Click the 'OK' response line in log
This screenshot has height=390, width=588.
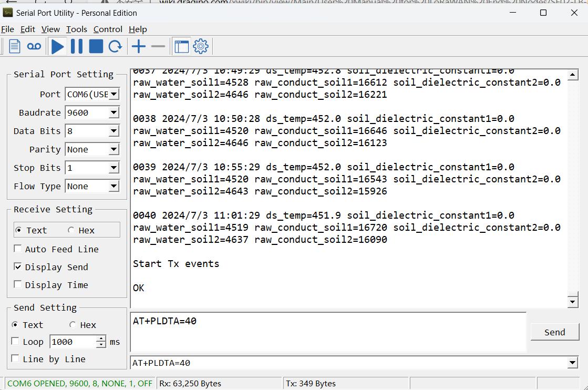138,288
